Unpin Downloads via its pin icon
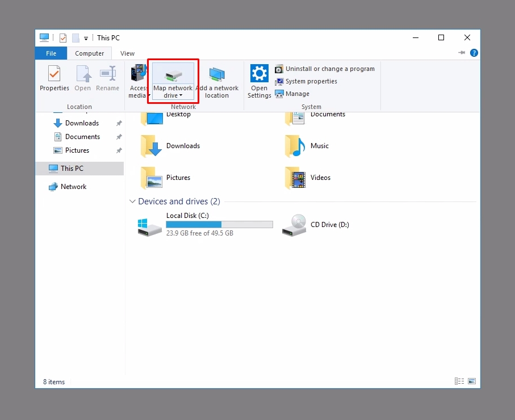 119,123
